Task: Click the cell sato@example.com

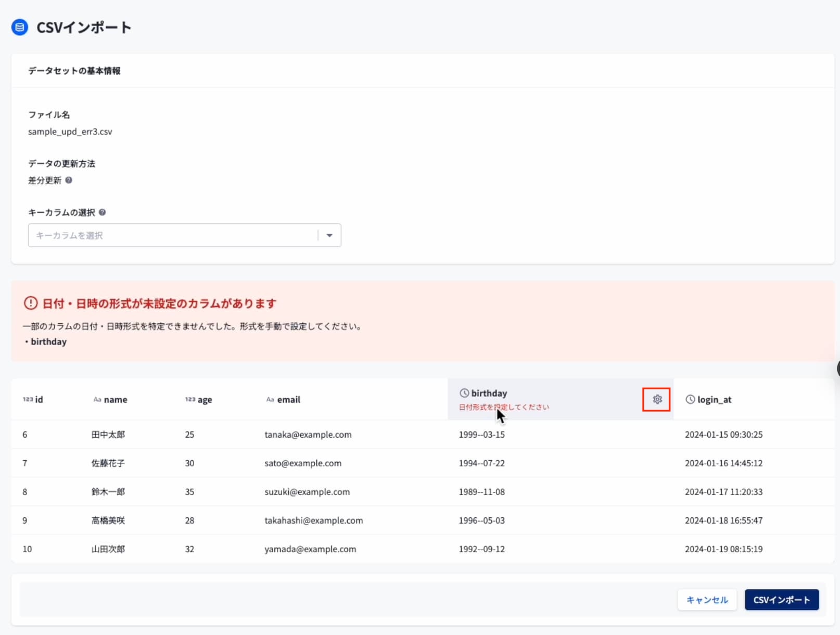Action: pos(303,463)
